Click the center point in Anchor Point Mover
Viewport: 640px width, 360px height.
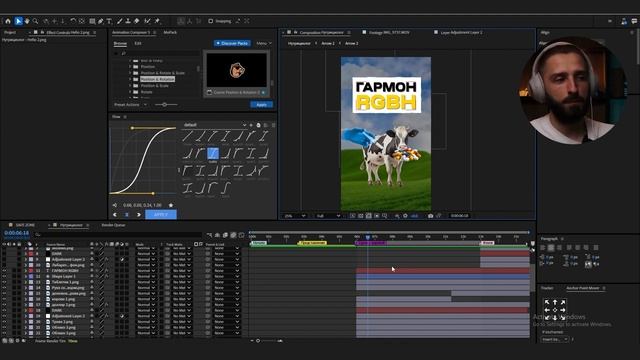pyautogui.click(x=555, y=310)
